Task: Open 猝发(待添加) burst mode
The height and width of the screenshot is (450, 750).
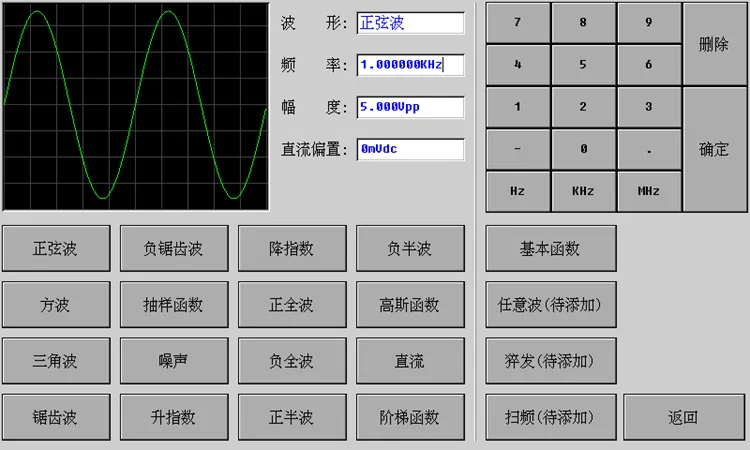Action: pos(551,361)
